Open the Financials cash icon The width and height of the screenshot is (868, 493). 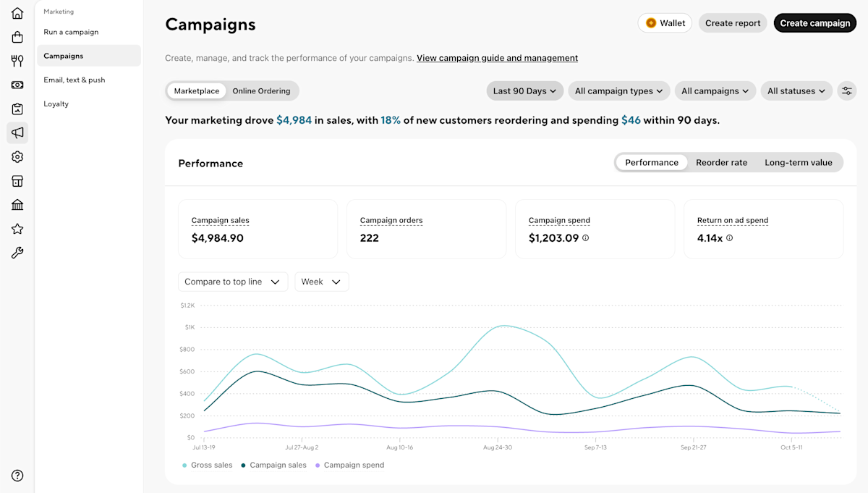click(17, 85)
